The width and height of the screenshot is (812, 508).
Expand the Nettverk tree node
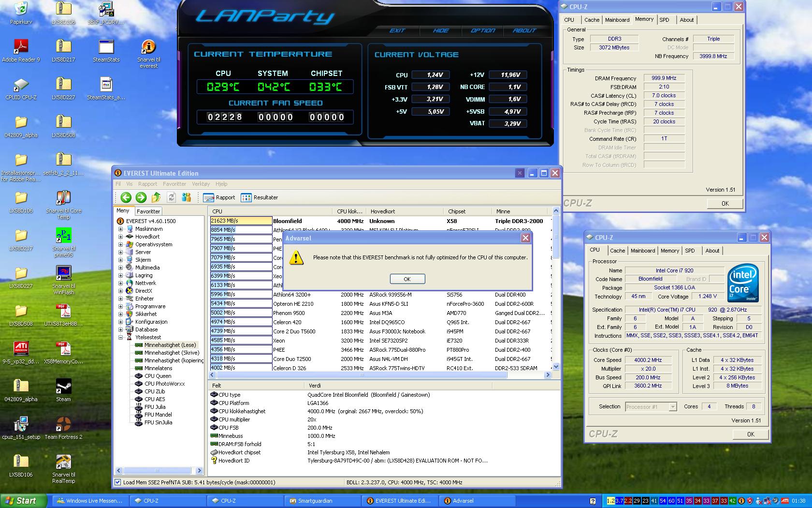coord(121,283)
